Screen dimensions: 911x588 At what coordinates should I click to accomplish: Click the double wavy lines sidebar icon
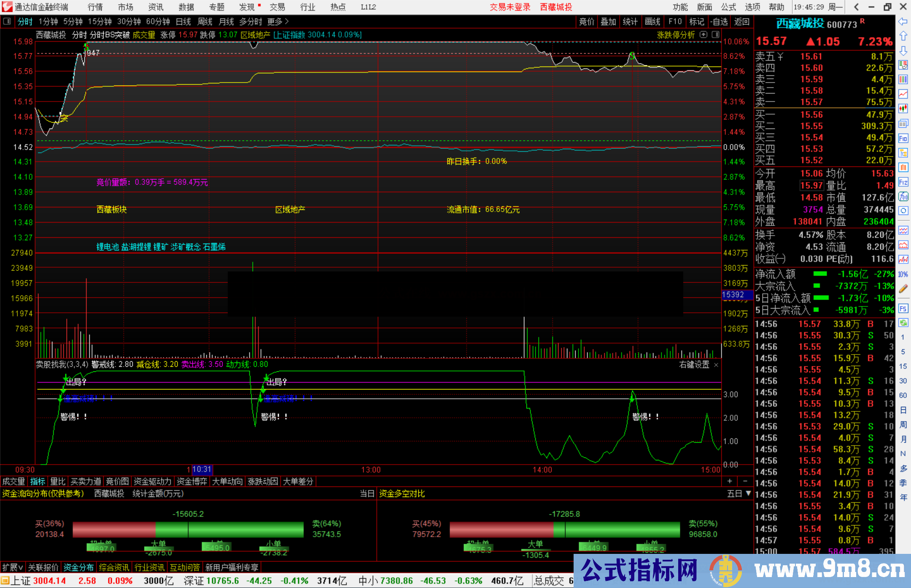pos(903,230)
